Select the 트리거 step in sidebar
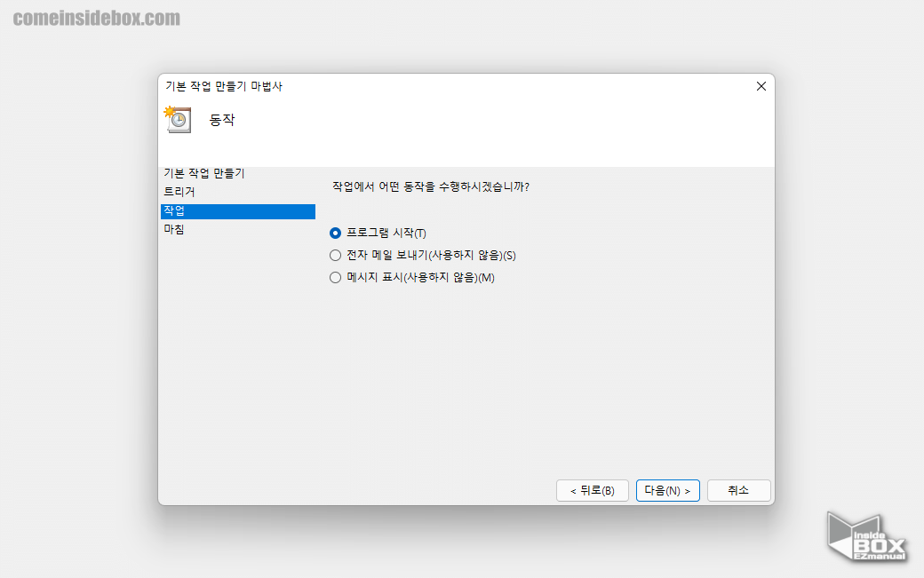The height and width of the screenshot is (578, 924). click(x=175, y=193)
